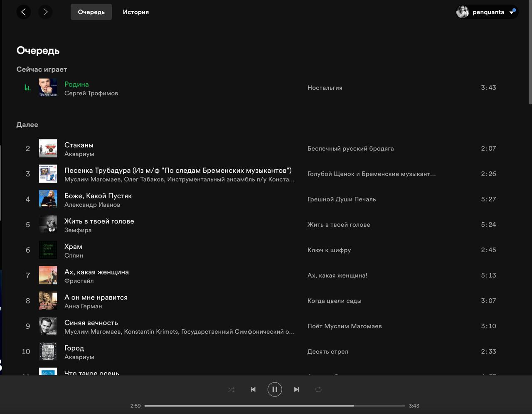Go forward with the right arrow button
This screenshot has width=532, height=414.
click(45, 12)
